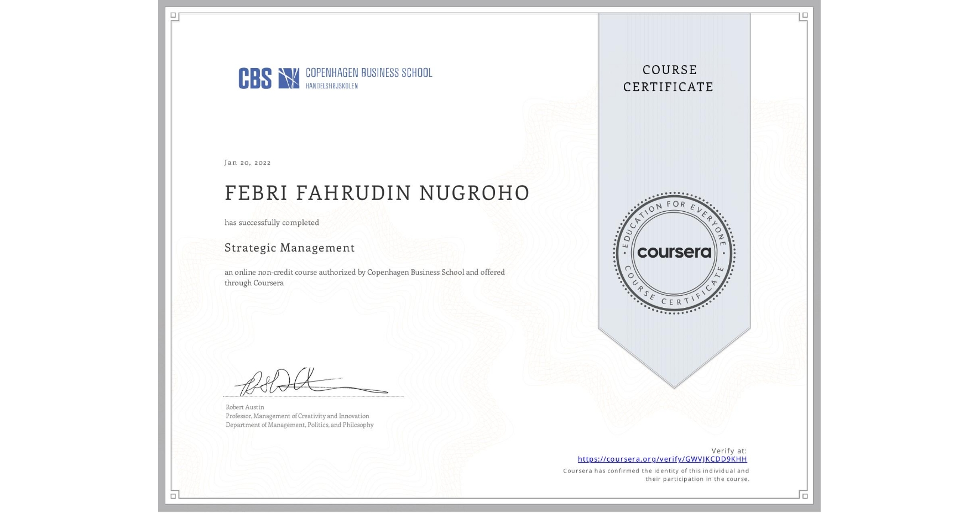Select the recipient name FEBRI FAHRUDIN NUGROHO
The image size is (980, 513).
pos(376,193)
